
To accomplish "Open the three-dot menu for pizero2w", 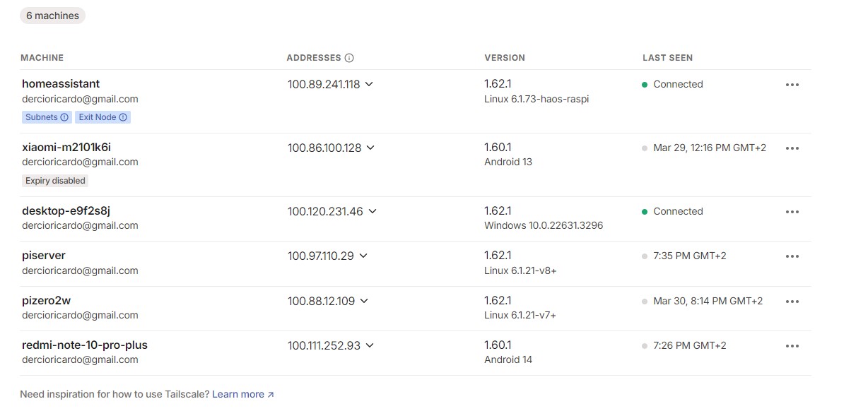I will pyautogui.click(x=792, y=302).
